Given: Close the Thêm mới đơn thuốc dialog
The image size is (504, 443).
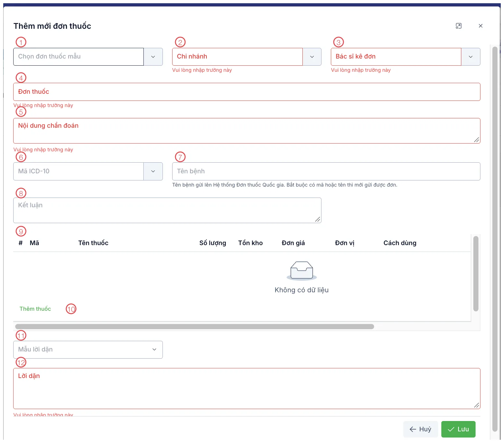Looking at the screenshot, I should (480, 26).
